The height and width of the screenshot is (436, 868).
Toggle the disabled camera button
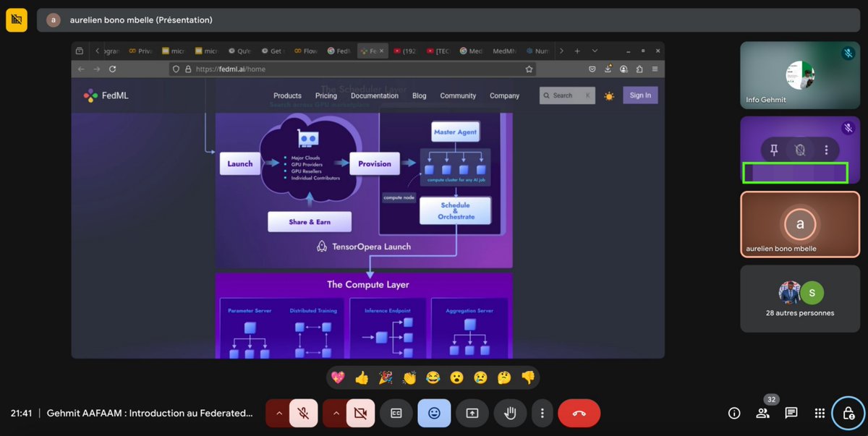361,414
